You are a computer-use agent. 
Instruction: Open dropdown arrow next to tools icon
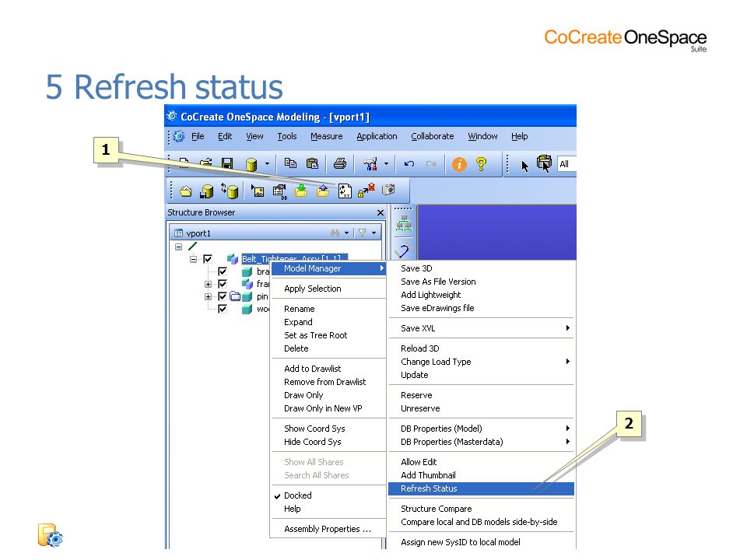pos(386,164)
